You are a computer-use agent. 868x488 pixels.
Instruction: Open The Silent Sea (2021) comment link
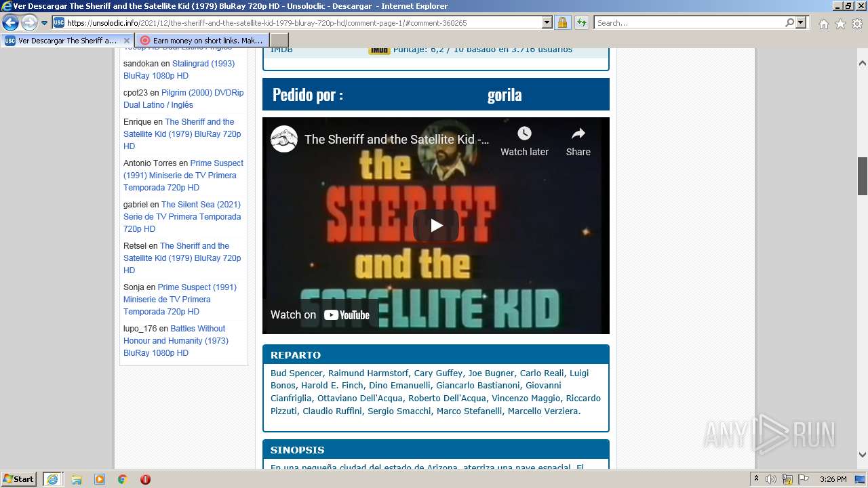click(x=182, y=217)
